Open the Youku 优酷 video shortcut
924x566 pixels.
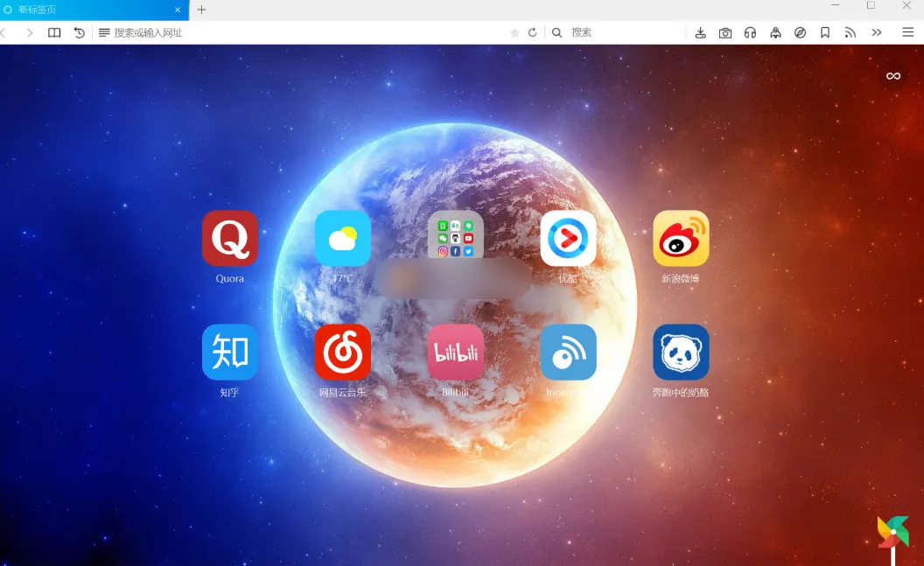pyautogui.click(x=568, y=237)
